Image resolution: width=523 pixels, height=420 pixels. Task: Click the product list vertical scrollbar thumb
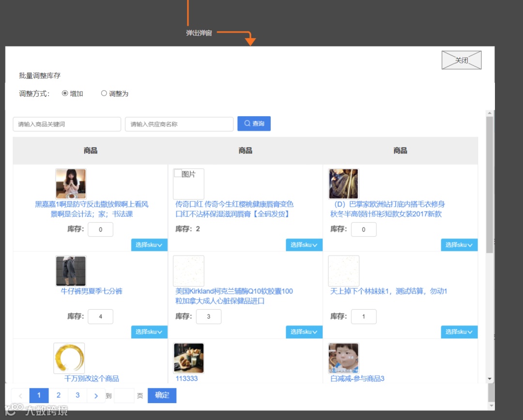click(490, 185)
